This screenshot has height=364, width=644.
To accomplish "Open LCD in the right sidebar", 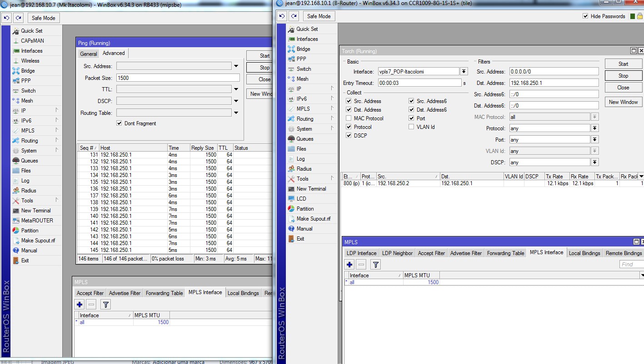I will pyautogui.click(x=301, y=199).
